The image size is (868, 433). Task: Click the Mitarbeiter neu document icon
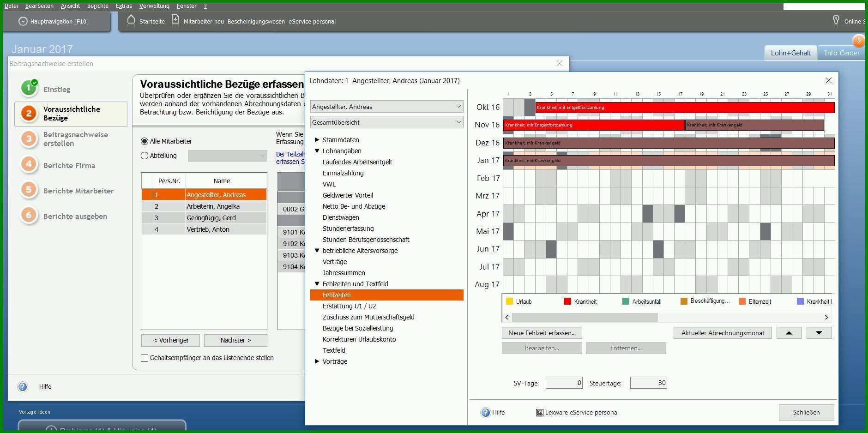pyautogui.click(x=175, y=20)
